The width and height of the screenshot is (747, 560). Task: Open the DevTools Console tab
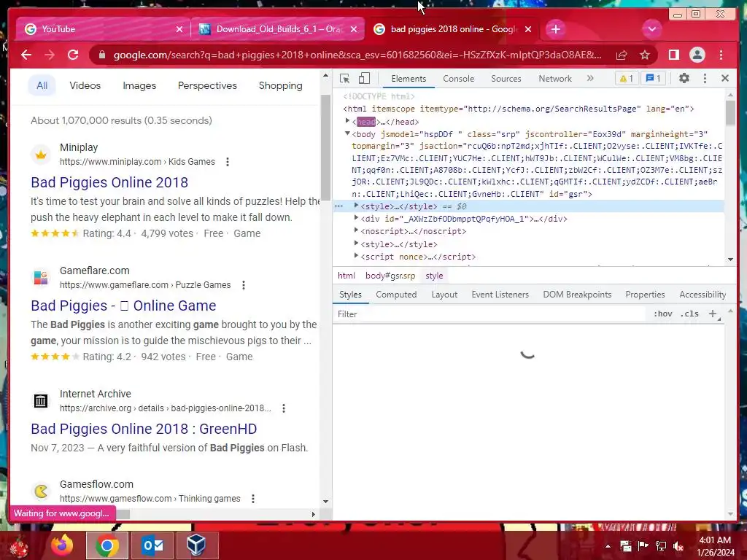pos(458,79)
